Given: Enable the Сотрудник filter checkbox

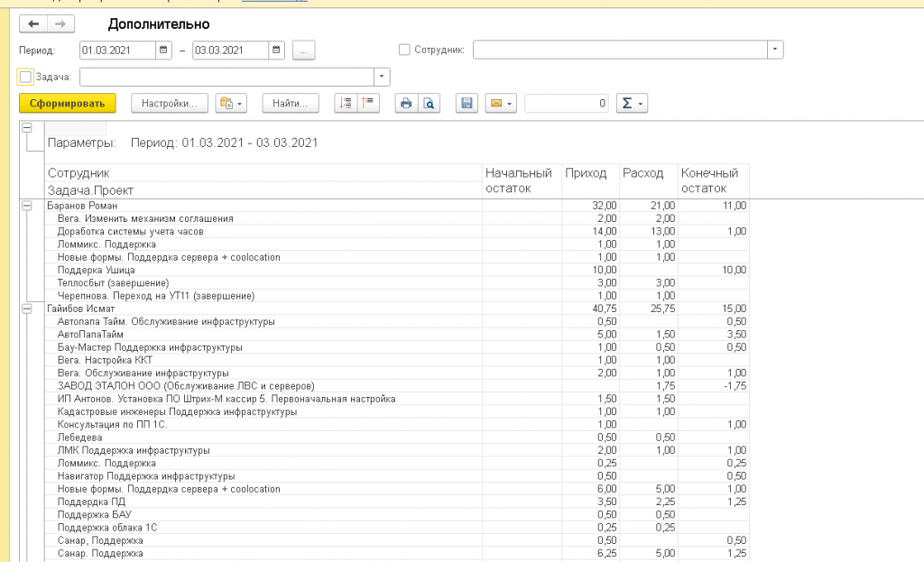Looking at the screenshot, I should (404, 50).
